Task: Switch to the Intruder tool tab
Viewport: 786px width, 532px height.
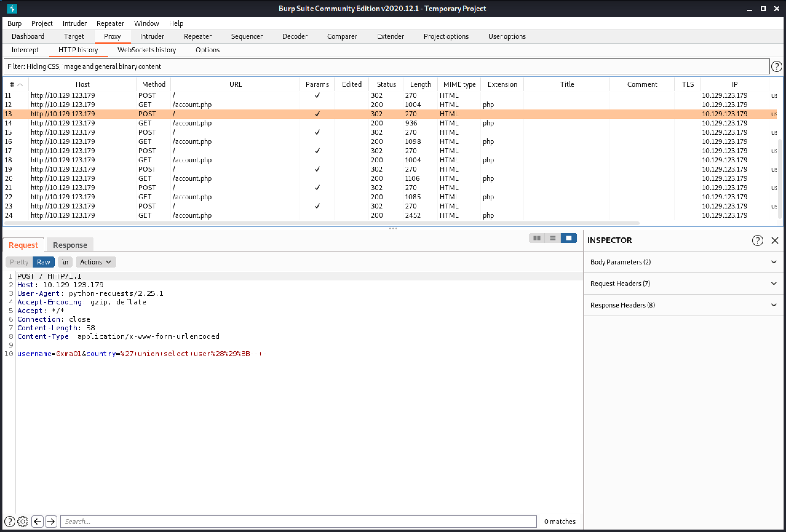Action: pyautogui.click(x=152, y=36)
